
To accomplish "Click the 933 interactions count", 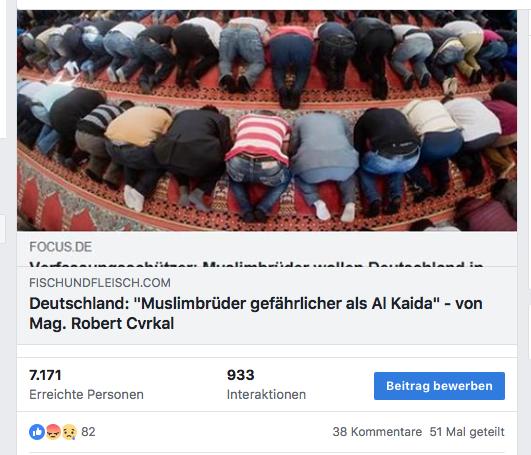I will pyautogui.click(x=240, y=375).
